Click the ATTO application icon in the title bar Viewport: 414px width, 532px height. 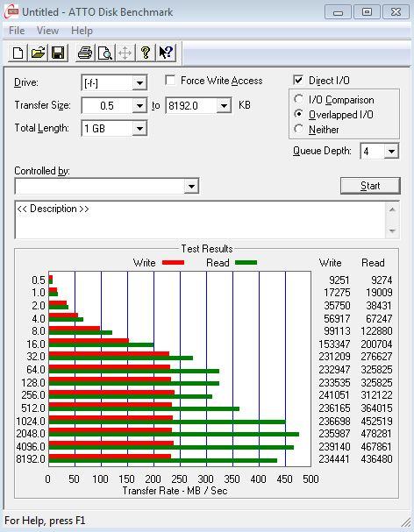point(11,12)
